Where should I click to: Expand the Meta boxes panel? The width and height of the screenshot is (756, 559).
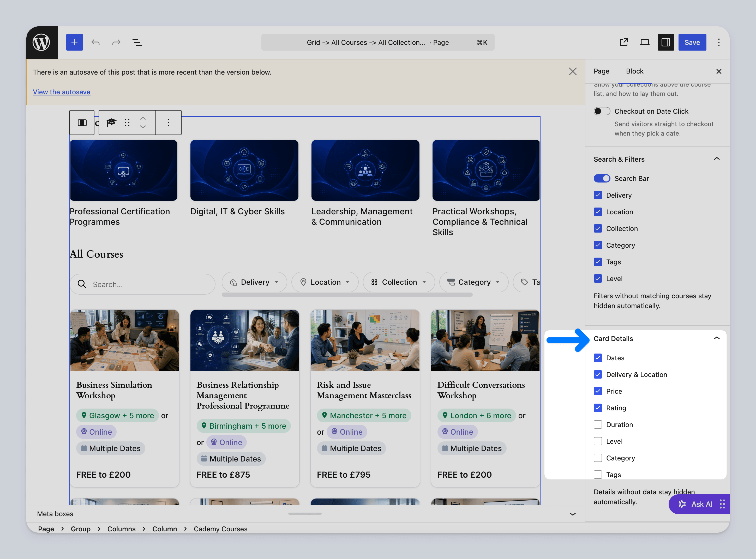pos(573,514)
